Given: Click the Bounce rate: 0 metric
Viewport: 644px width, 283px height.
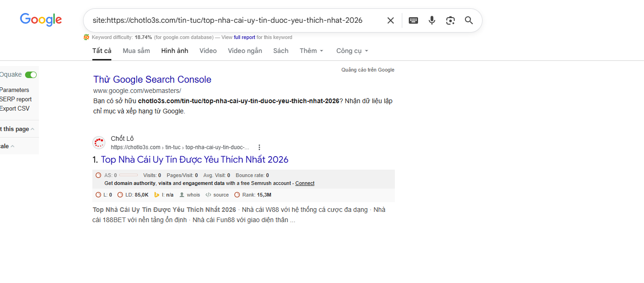Looking at the screenshot, I should click(x=252, y=175).
